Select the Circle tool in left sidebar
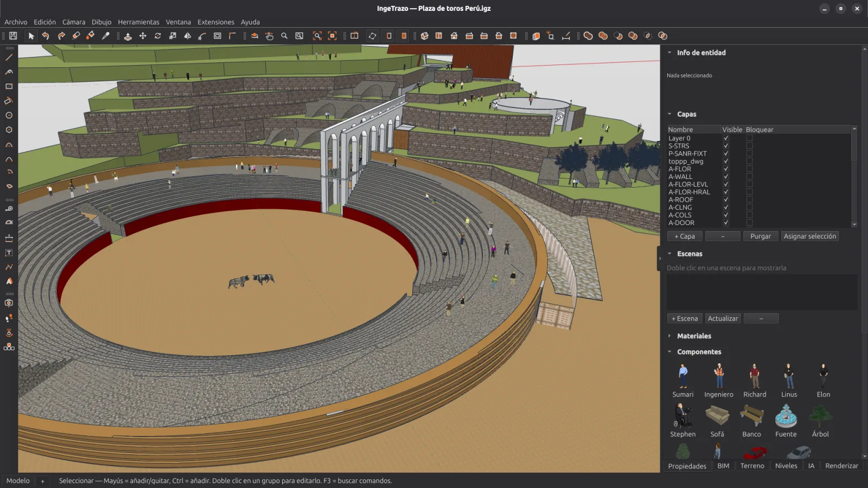Screen dimensions: 868x488 [9, 115]
